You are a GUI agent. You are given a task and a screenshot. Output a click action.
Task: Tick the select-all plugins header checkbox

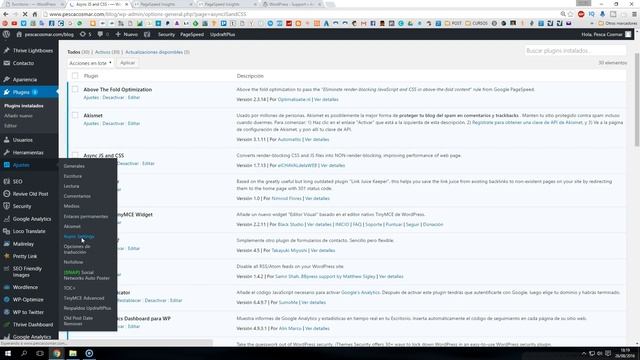(x=75, y=76)
